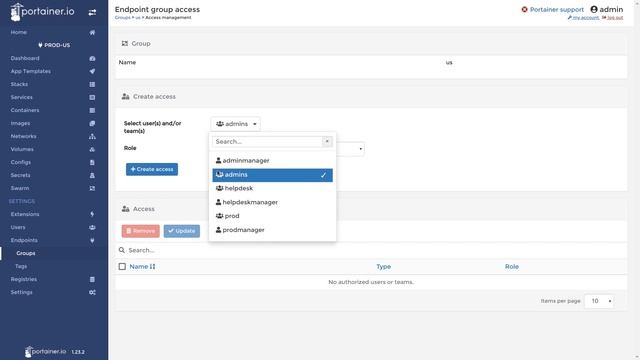640x360 pixels.
Task: Select adminmanager user in the list
Action: tap(272, 161)
